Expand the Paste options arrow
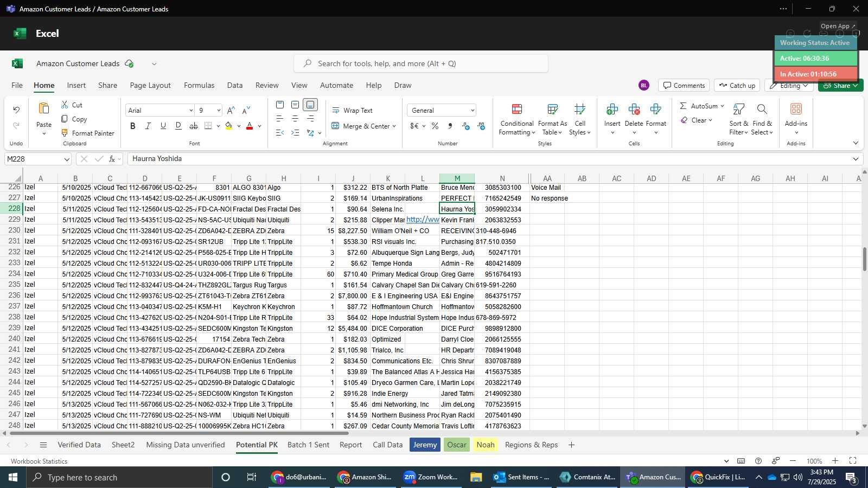Image resolution: width=868 pixels, height=488 pixels. (x=44, y=134)
